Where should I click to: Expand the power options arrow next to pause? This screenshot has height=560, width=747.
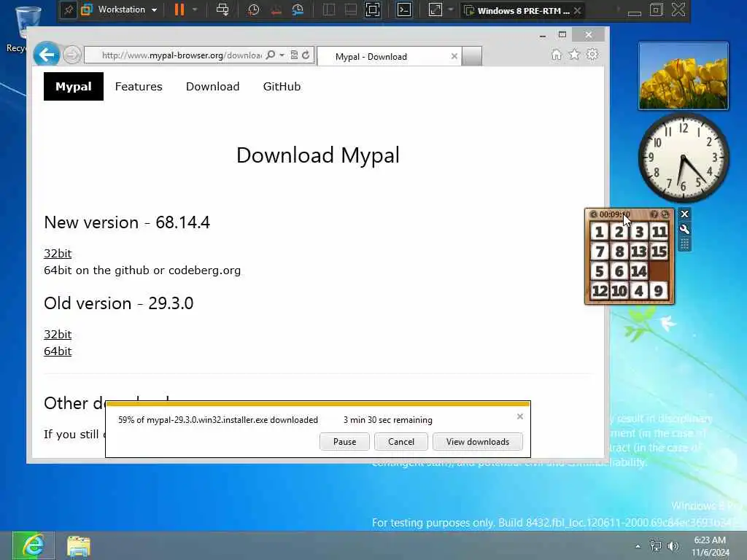click(x=194, y=9)
